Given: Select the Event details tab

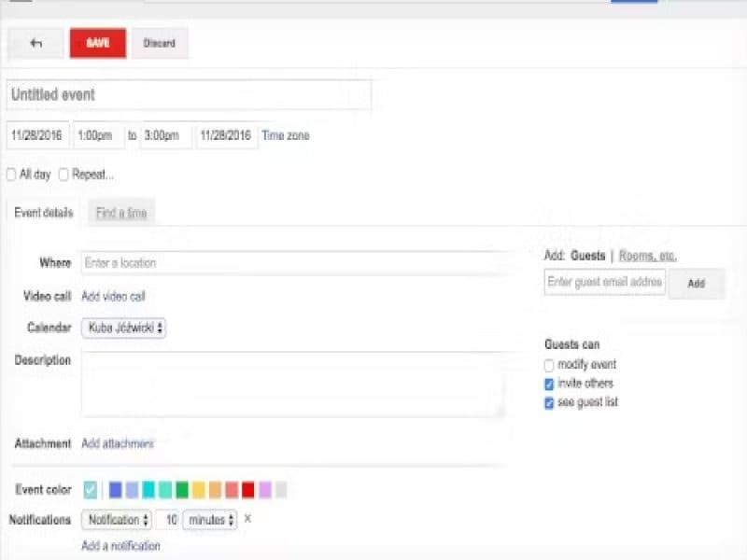Looking at the screenshot, I should tap(44, 213).
